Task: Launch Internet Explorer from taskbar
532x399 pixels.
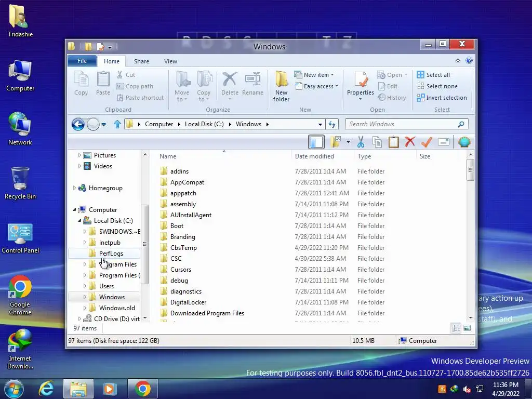Action: tap(46, 389)
